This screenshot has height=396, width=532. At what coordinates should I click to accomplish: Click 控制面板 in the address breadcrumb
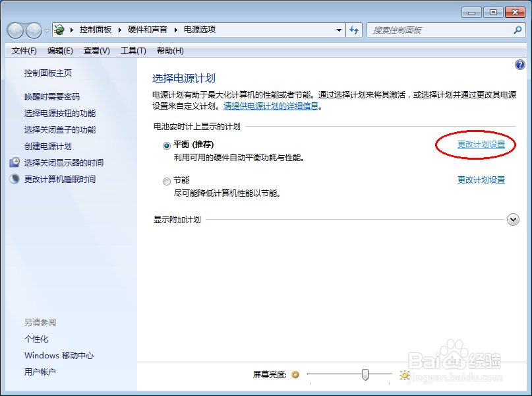(96, 30)
